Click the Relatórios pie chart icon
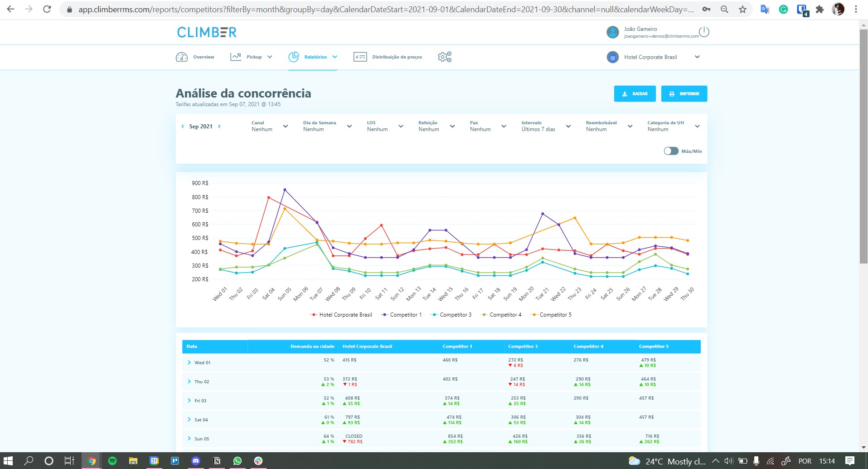 pyautogui.click(x=294, y=57)
